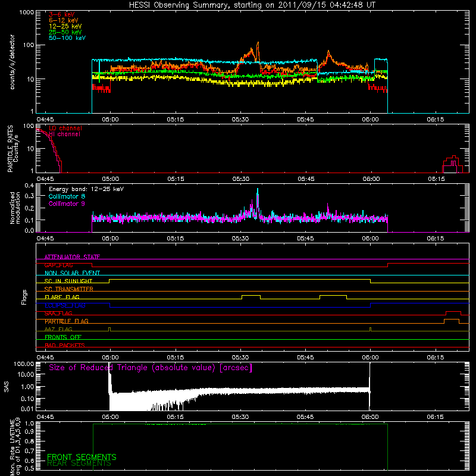This screenshot has width=476, height=476.
Task: Click the 05:30 tick label under count rate panel
Action: pyautogui.click(x=240, y=120)
